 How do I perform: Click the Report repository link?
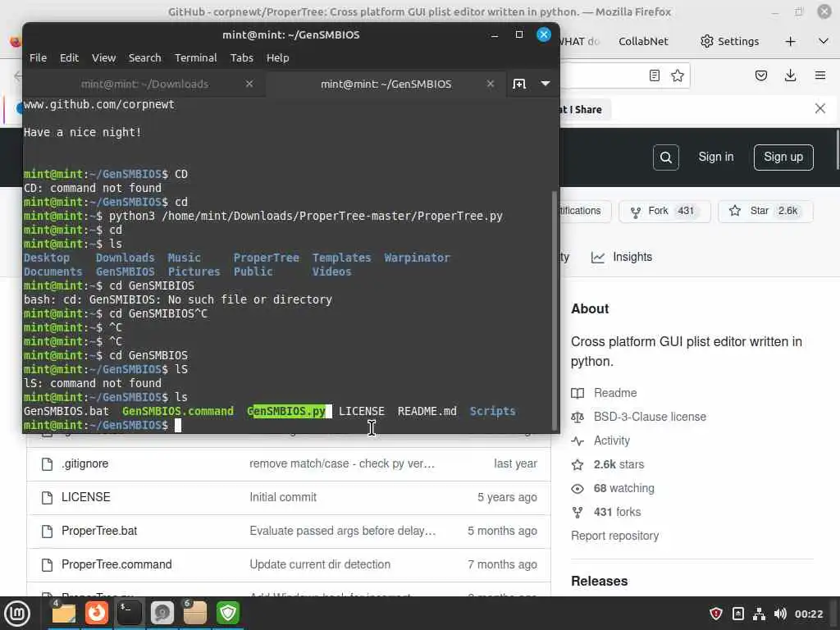614,536
